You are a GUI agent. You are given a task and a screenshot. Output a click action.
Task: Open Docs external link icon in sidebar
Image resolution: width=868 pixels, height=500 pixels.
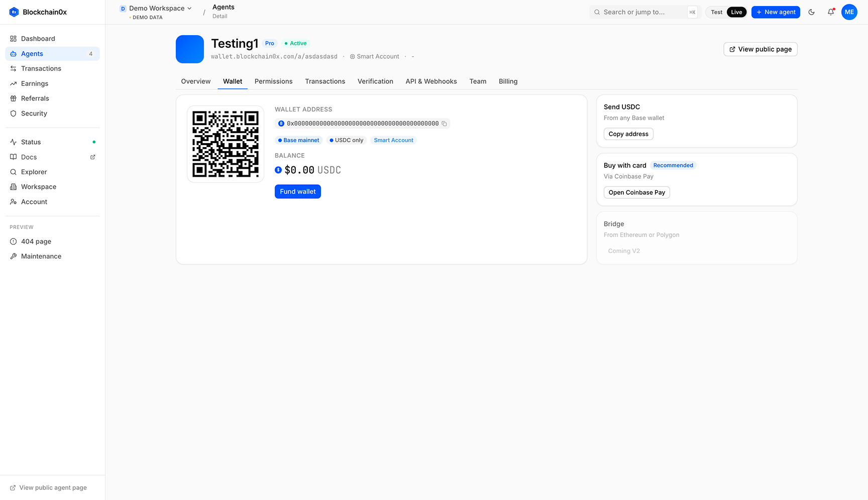(x=92, y=157)
